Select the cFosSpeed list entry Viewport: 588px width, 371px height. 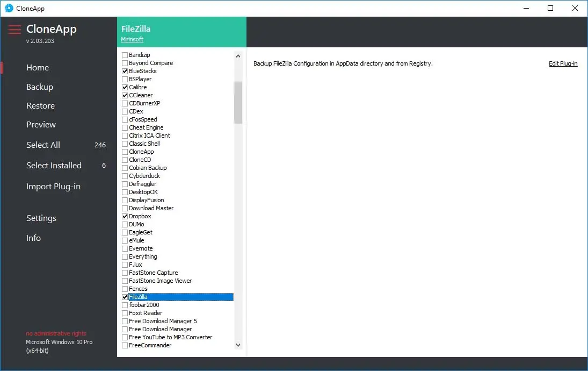[143, 119]
